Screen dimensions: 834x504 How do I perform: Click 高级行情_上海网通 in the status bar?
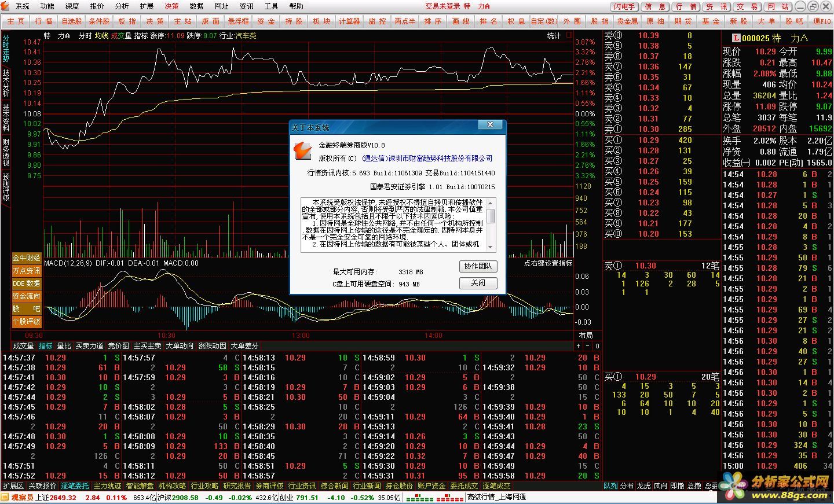(496, 497)
